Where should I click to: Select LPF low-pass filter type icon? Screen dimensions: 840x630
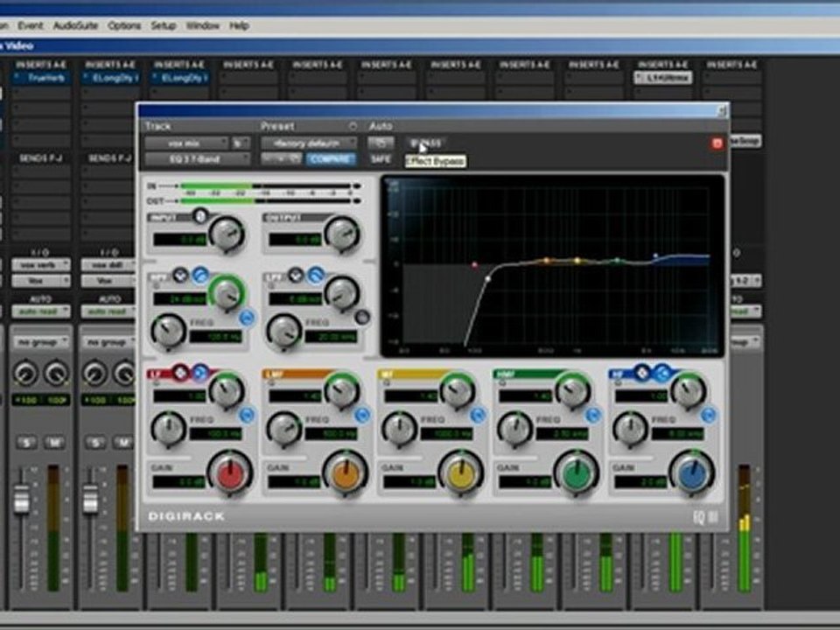pyautogui.click(x=316, y=275)
